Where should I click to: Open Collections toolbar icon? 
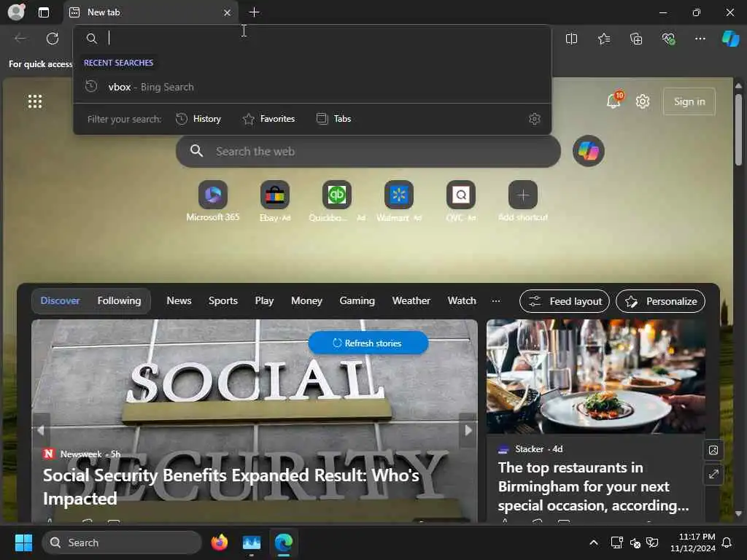coord(636,39)
